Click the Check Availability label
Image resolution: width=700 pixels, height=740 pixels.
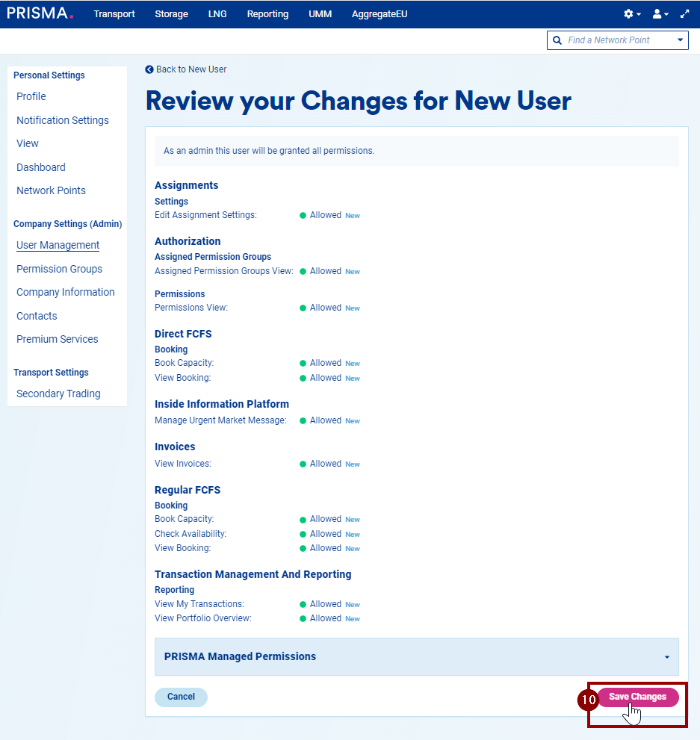click(191, 534)
